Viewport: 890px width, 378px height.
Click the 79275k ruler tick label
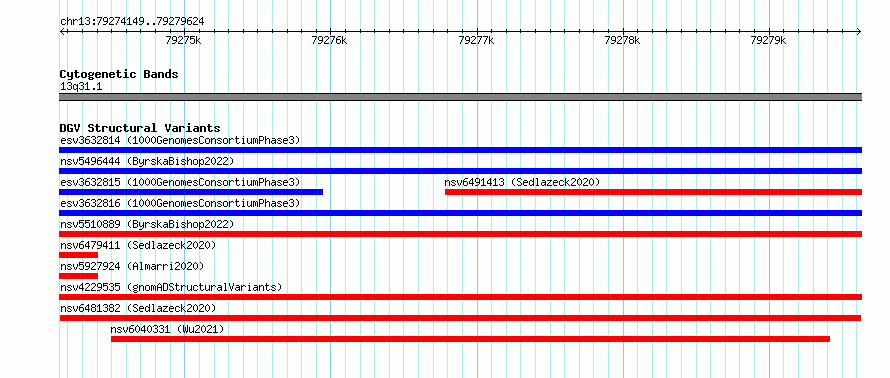[x=183, y=40]
